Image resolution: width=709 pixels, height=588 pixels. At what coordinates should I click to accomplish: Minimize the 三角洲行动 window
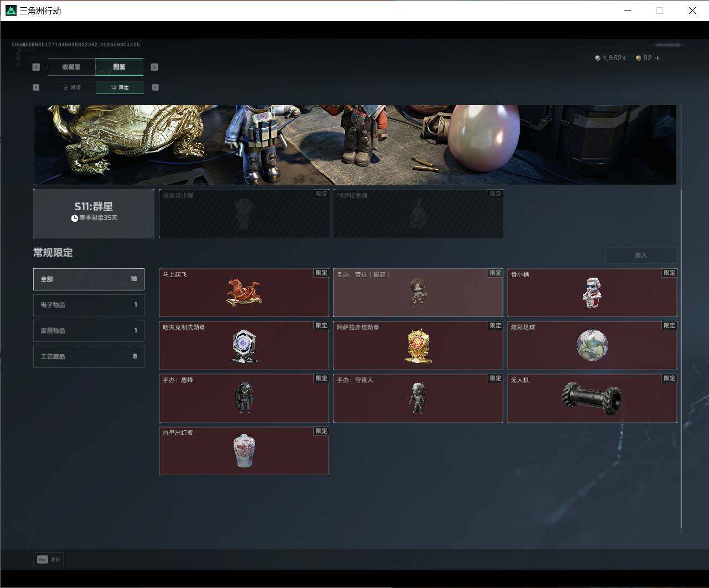click(628, 11)
